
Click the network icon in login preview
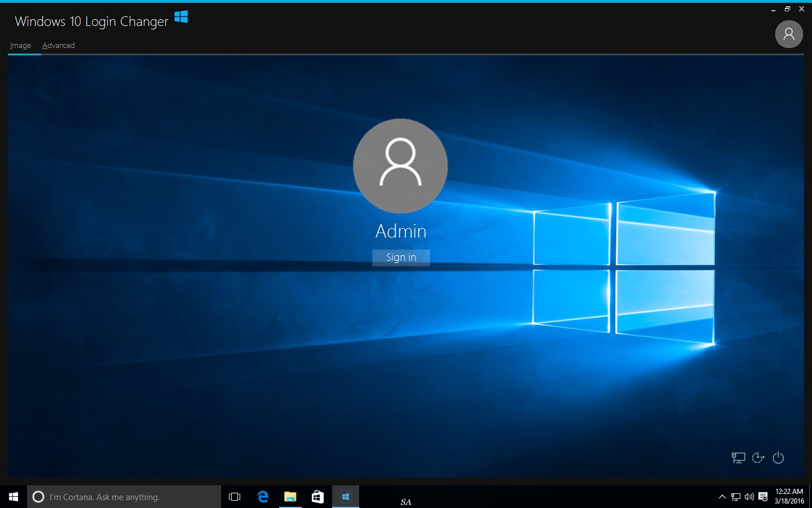[x=738, y=458]
